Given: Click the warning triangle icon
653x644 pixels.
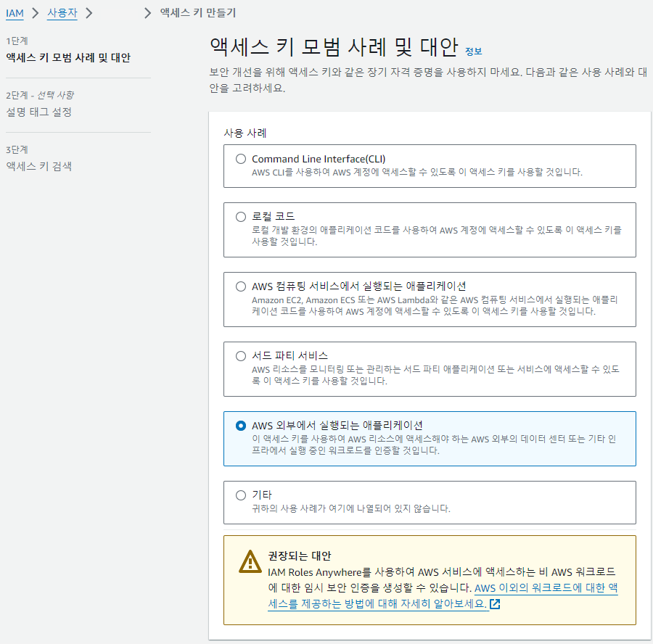Looking at the screenshot, I should coord(250,562).
